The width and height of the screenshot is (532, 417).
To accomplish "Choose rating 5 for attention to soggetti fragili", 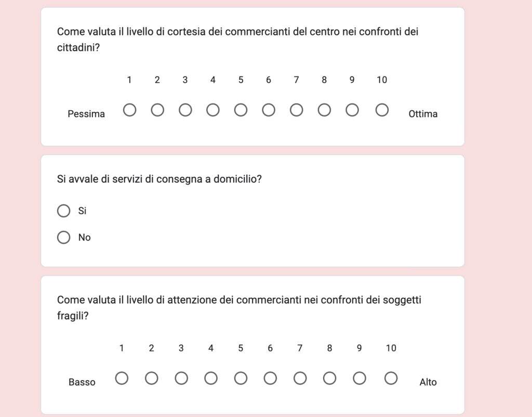I will click(x=241, y=379).
